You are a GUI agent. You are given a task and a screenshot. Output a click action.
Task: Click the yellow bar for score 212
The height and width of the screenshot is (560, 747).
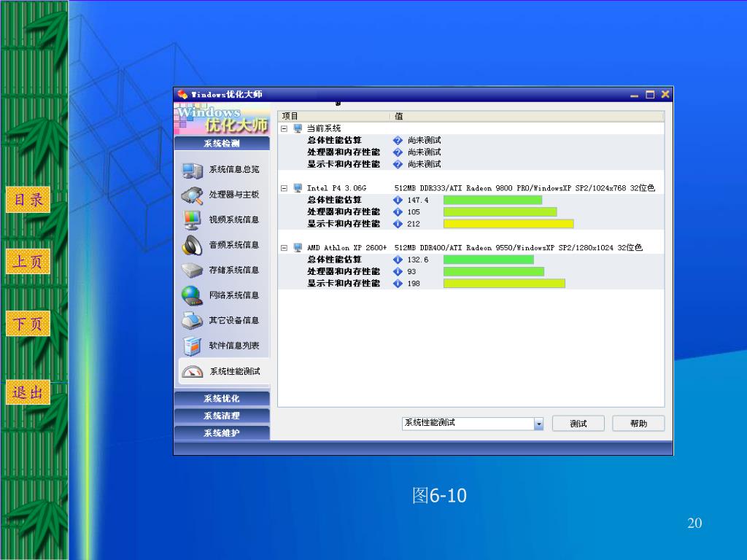(508, 224)
